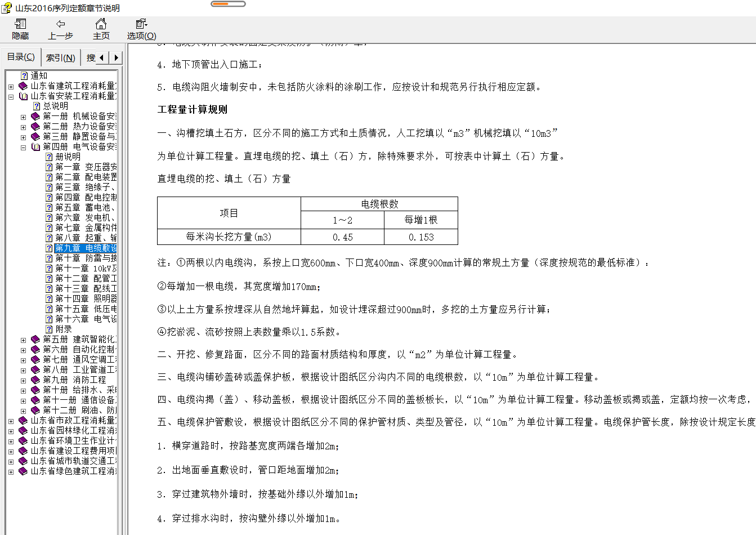The width and height of the screenshot is (756, 535).
Task: Select highlighted 第九章 电缆敷设 topic
Action: tap(86, 248)
